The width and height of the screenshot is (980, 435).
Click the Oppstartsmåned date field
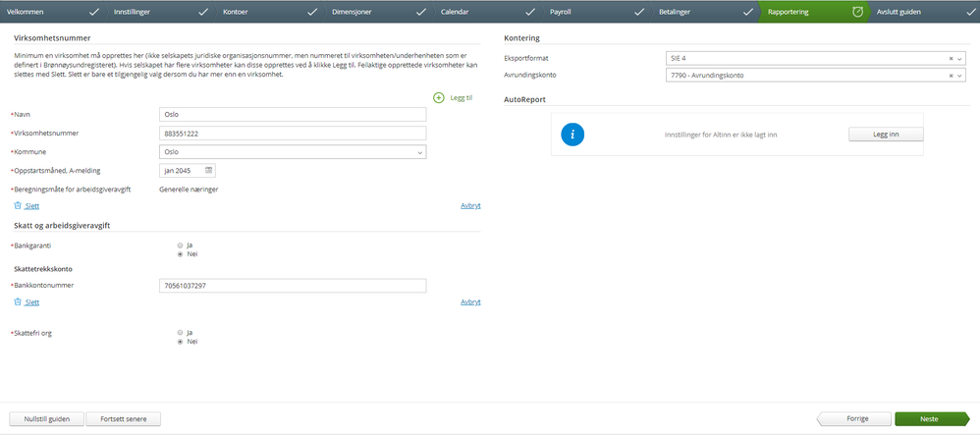tap(188, 170)
